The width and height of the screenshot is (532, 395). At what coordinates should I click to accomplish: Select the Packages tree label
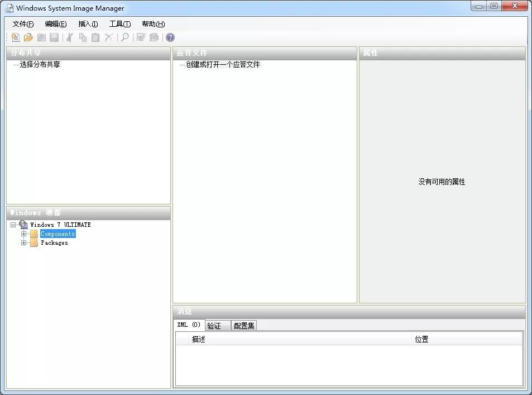pos(54,243)
